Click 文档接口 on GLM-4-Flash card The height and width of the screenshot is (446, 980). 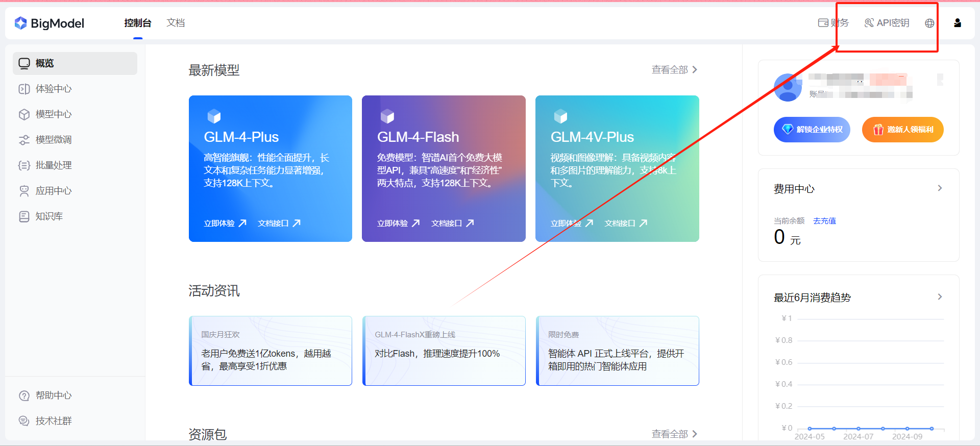tap(453, 223)
